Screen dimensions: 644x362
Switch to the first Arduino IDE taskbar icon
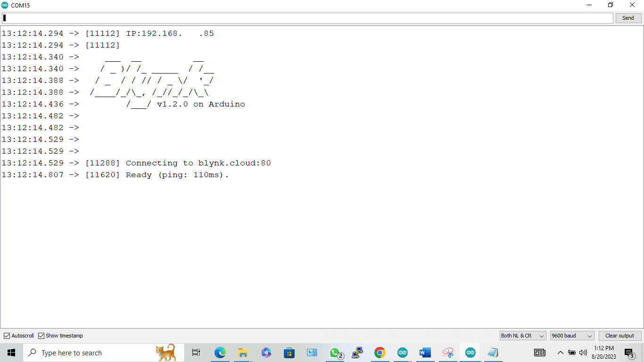(402, 353)
